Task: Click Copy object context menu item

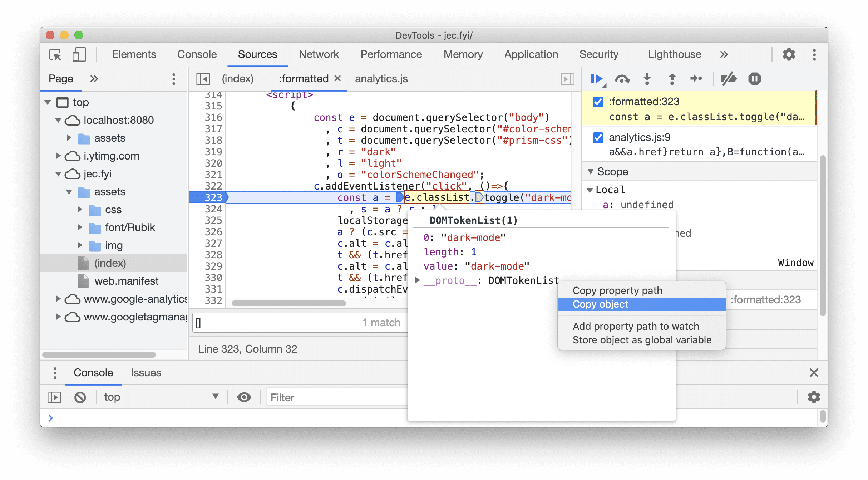Action: pyautogui.click(x=600, y=304)
